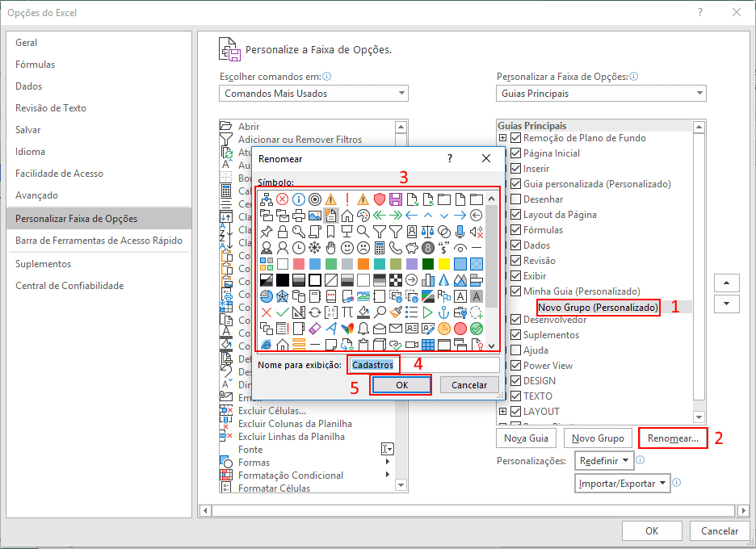Select the padlock symbol in the gallery
The width and height of the screenshot is (756, 549).
(x=282, y=229)
